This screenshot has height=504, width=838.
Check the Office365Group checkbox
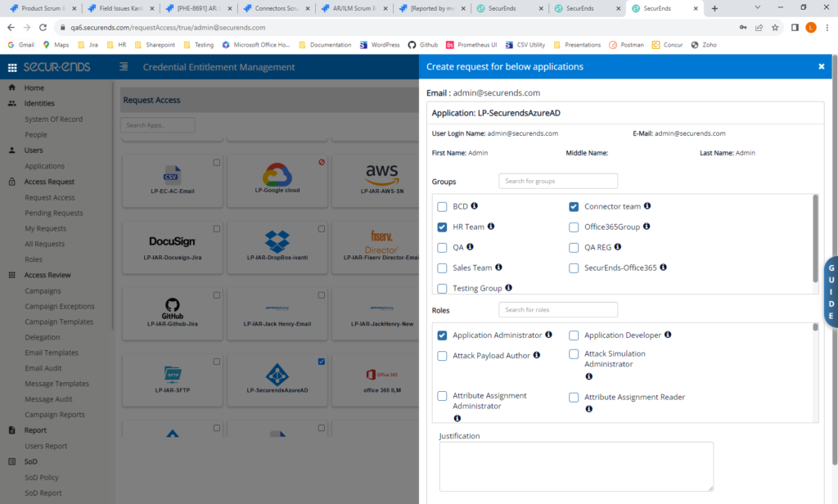(x=574, y=227)
